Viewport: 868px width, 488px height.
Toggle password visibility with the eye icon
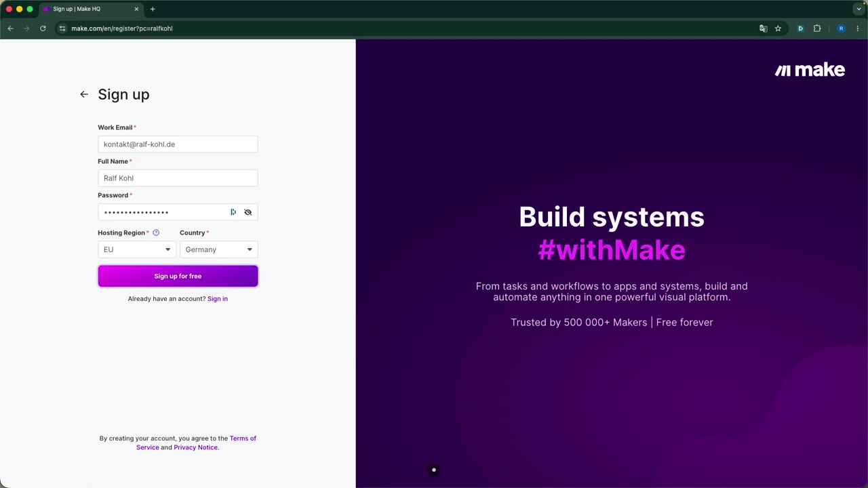coord(248,212)
